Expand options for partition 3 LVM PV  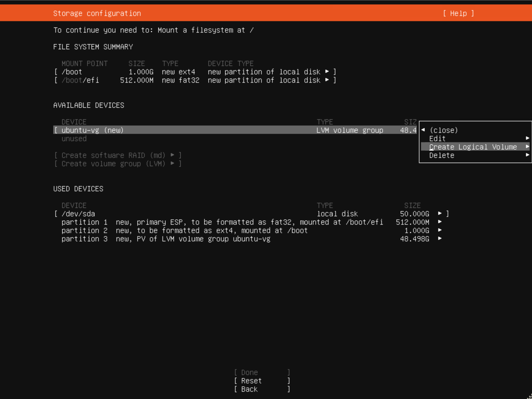[440, 239]
